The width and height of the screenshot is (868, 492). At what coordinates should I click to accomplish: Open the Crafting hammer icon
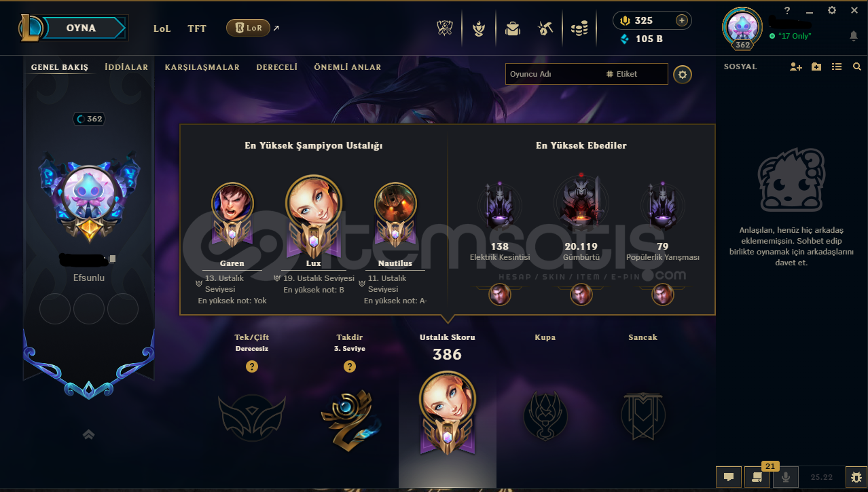click(x=545, y=29)
